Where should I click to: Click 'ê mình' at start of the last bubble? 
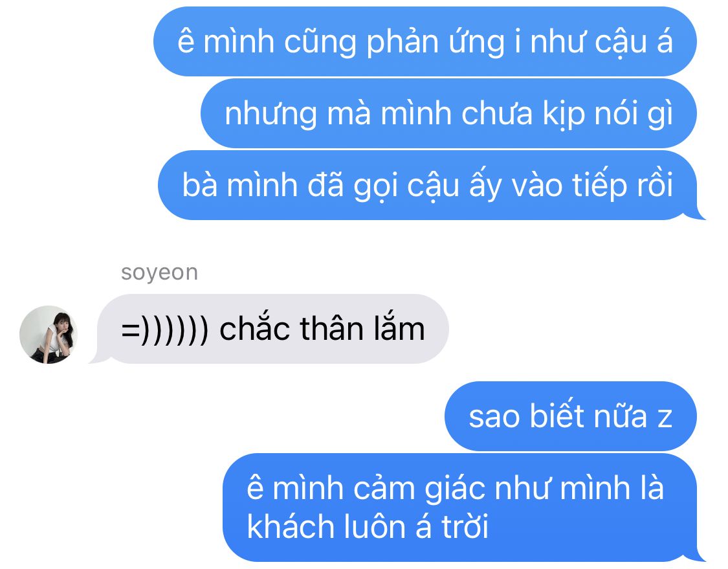(295, 489)
